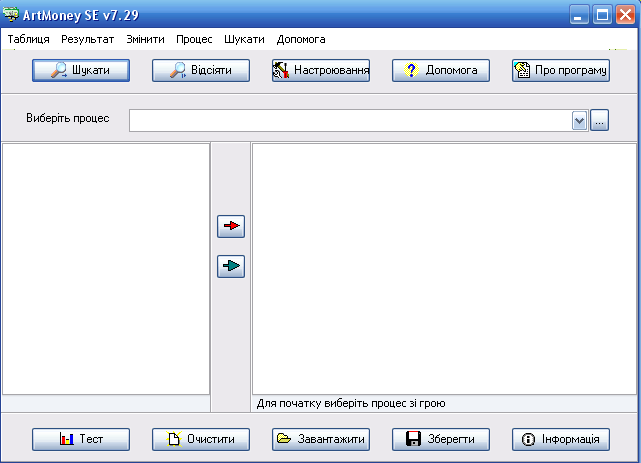Screen dimensions: 641x463
Task: Open the Шукати menu in menu bar
Action: (x=244, y=39)
